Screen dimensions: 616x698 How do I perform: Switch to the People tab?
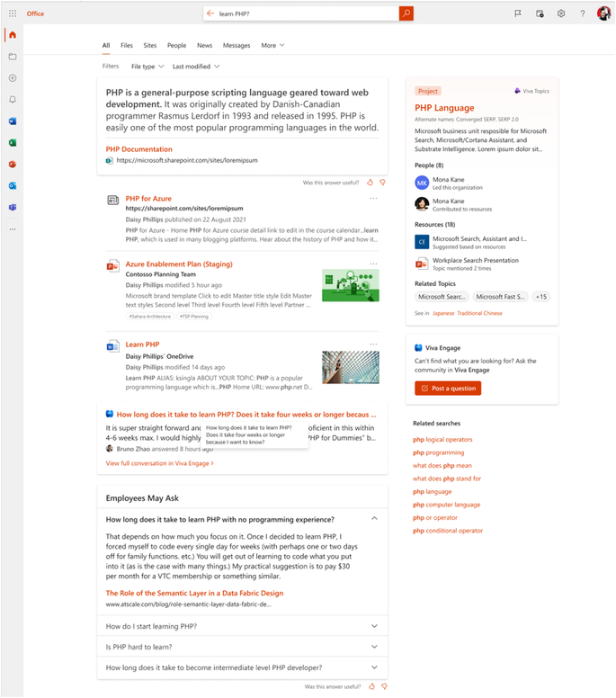176,45
